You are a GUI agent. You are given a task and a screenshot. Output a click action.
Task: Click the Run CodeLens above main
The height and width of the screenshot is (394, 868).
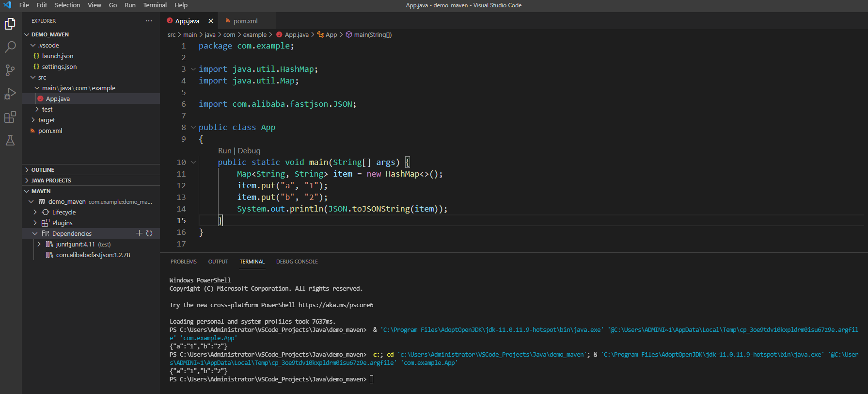point(224,151)
